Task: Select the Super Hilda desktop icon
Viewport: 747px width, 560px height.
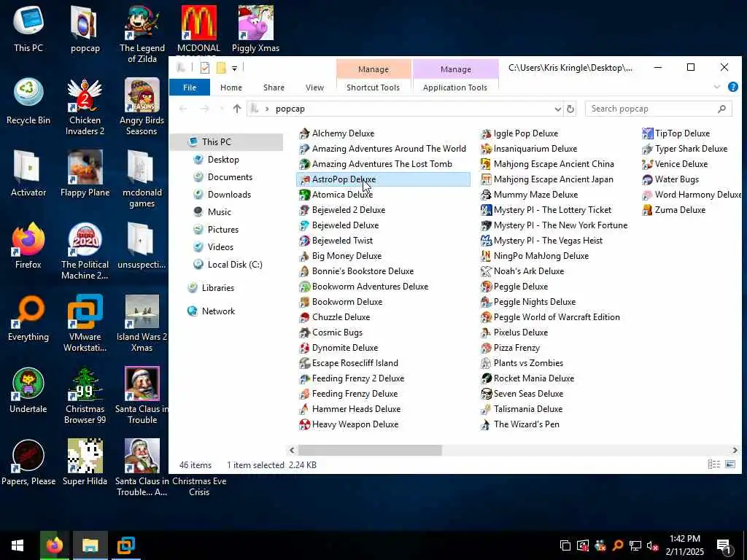Action: 85,462
